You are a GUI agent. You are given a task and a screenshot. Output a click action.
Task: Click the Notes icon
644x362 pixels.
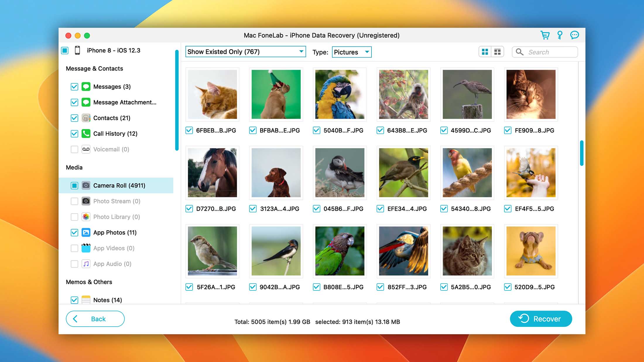click(x=86, y=300)
